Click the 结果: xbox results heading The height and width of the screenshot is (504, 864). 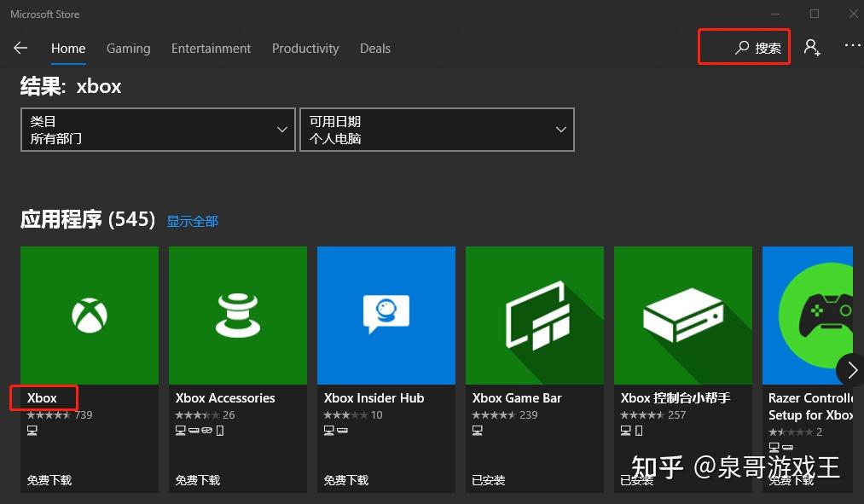pyautogui.click(x=71, y=86)
